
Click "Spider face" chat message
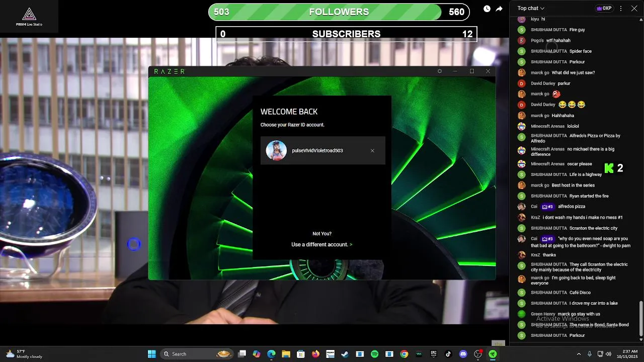(581, 51)
